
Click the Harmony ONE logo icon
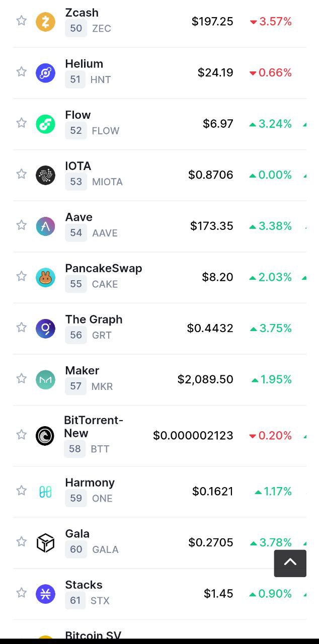(x=45, y=492)
